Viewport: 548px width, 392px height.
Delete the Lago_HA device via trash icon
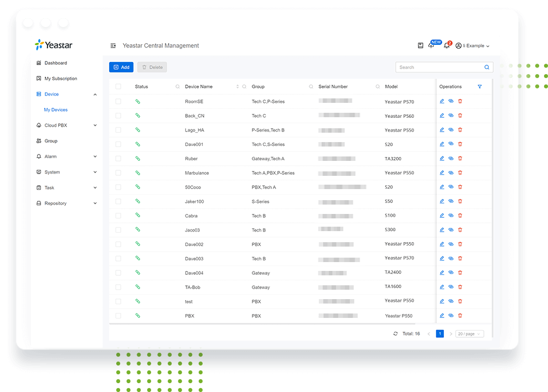[x=460, y=130]
